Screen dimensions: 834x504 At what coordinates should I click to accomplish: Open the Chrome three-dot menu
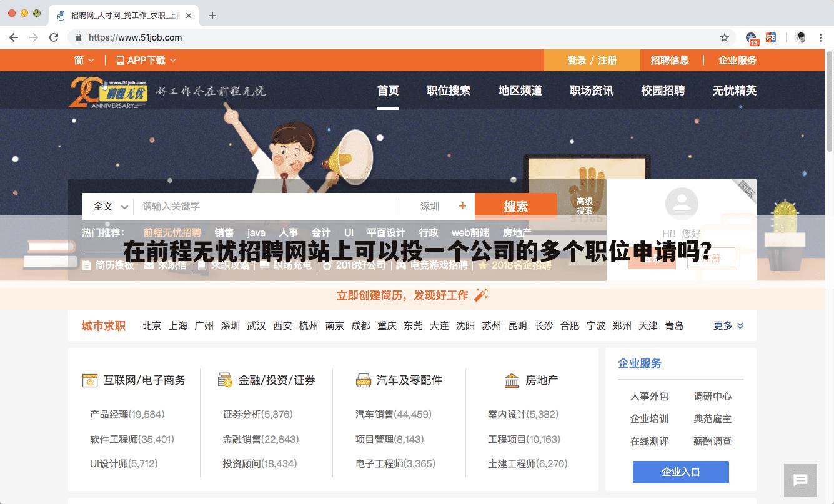(820, 37)
